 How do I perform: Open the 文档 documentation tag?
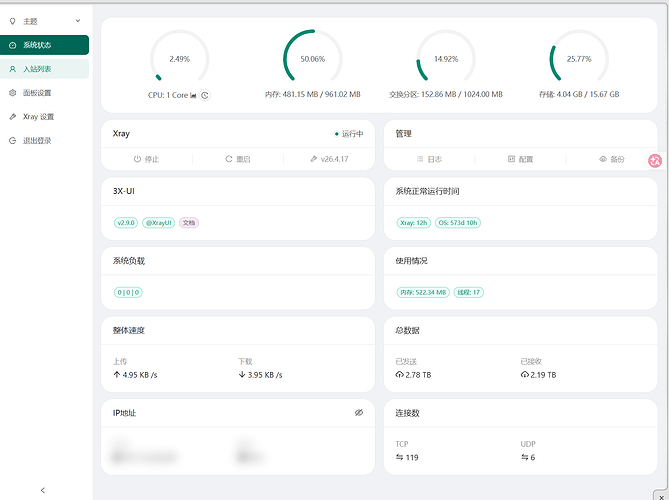click(189, 223)
